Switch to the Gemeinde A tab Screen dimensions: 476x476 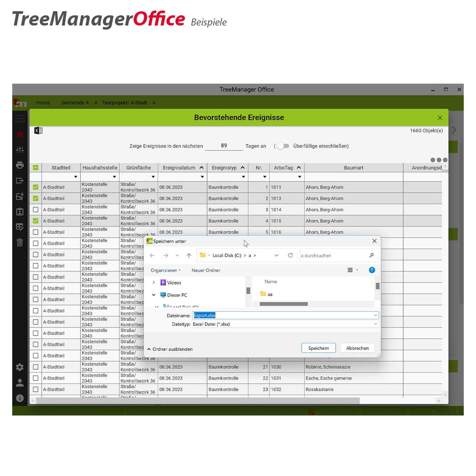pyautogui.click(x=75, y=103)
